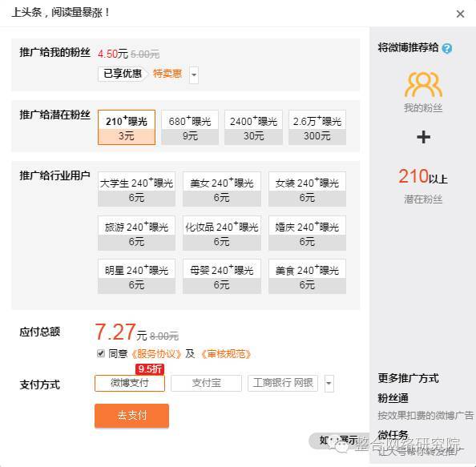Viewport: 476px width, 467px height.
Task: Select the 210+曝光 3元 option
Action: click(x=127, y=127)
